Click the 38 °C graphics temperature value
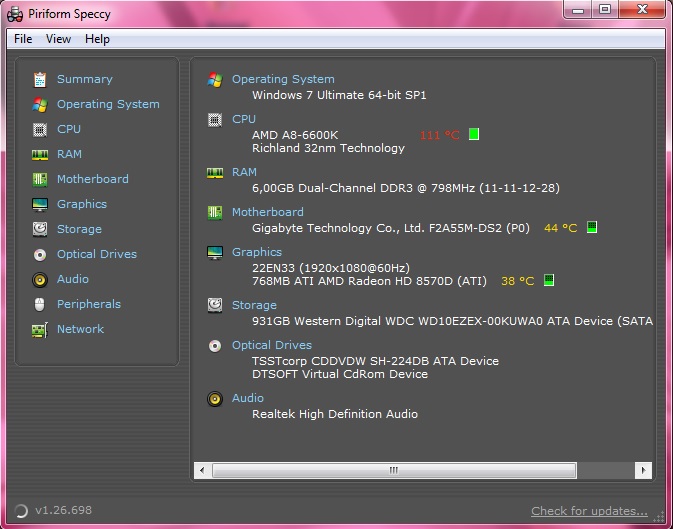 (518, 281)
